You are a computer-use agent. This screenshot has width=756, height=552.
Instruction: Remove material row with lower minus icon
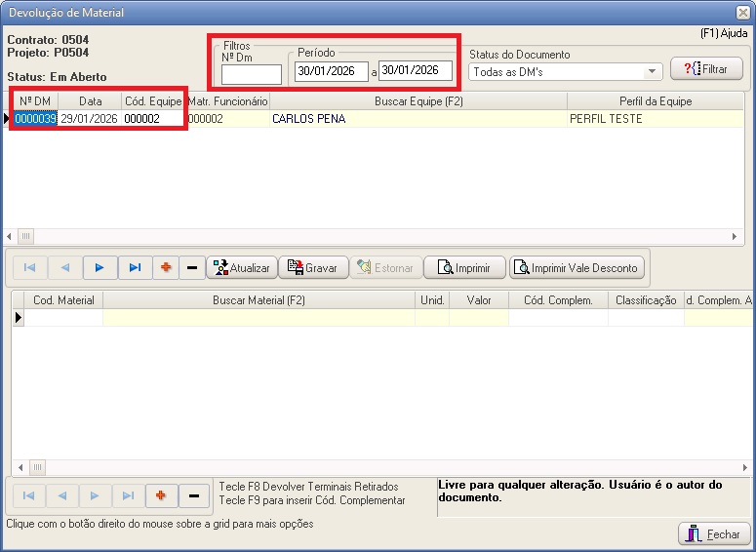tap(193, 496)
